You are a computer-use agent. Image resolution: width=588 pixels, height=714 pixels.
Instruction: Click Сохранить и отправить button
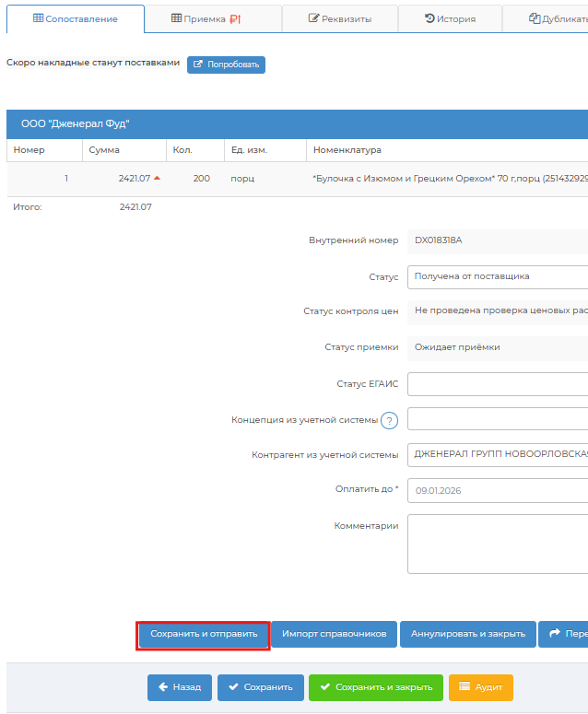(204, 634)
